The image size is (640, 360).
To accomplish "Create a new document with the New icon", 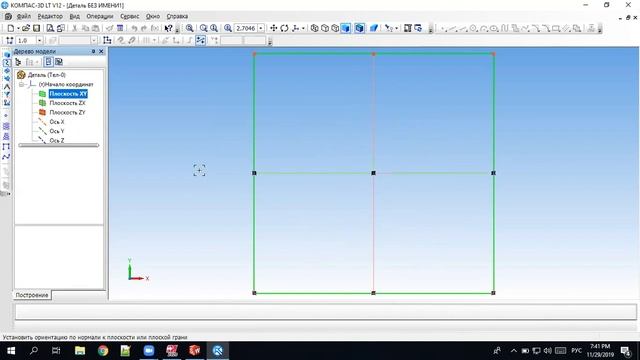I will point(11,28).
